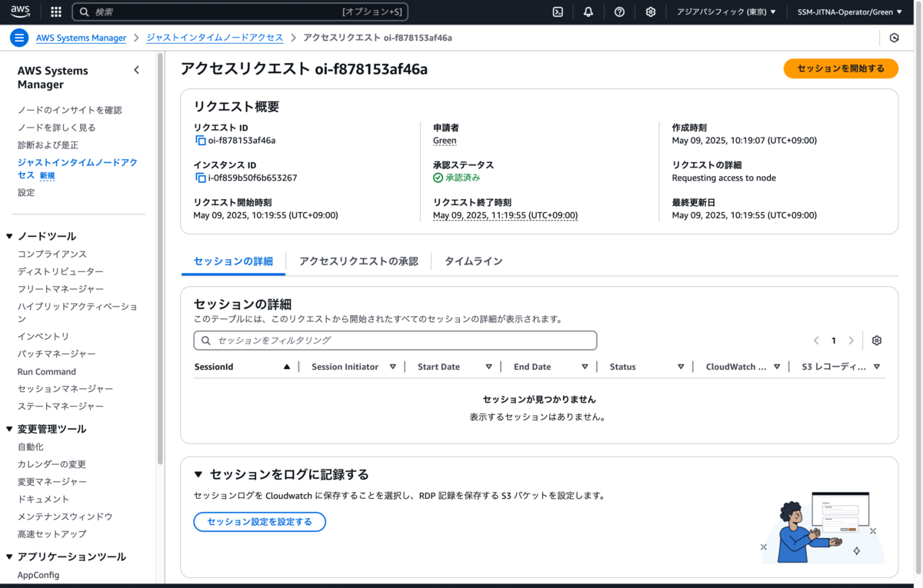The height and width of the screenshot is (588, 923).
Task: Open the region selector アジアパシフィック (東京)
Action: coord(726,12)
